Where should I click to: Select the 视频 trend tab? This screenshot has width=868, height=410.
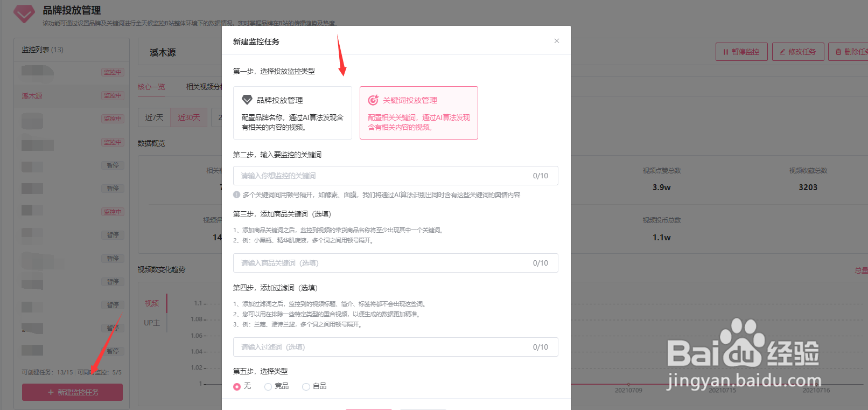coord(152,303)
